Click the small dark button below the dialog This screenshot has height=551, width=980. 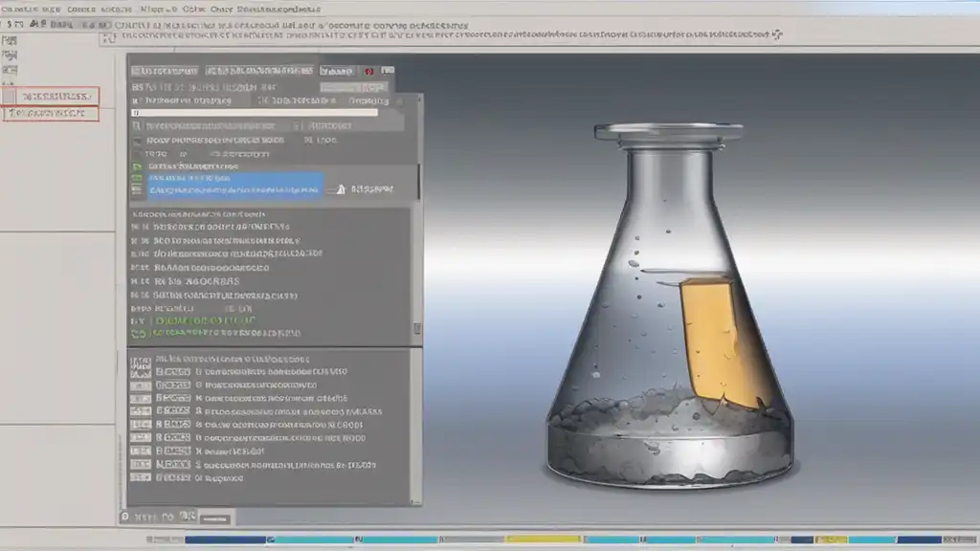click(215, 518)
